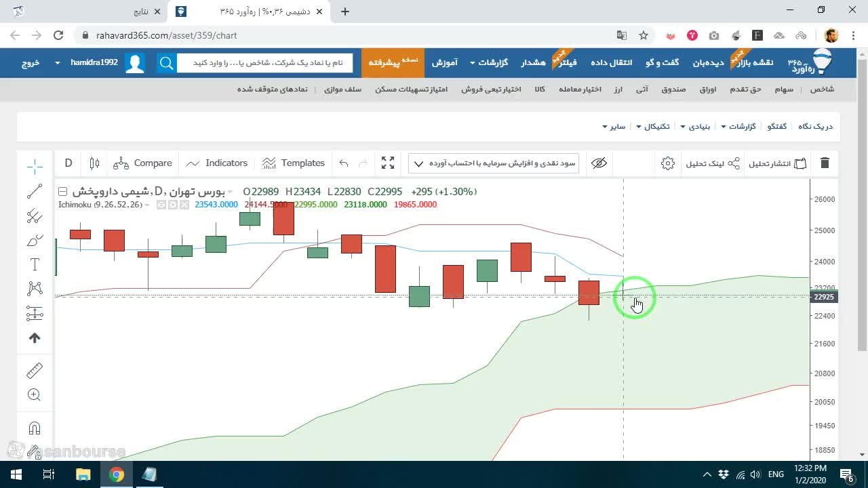
Task: Open File Explorer from the taskbar
Action: pyautogui.click(x=83, y=474)
